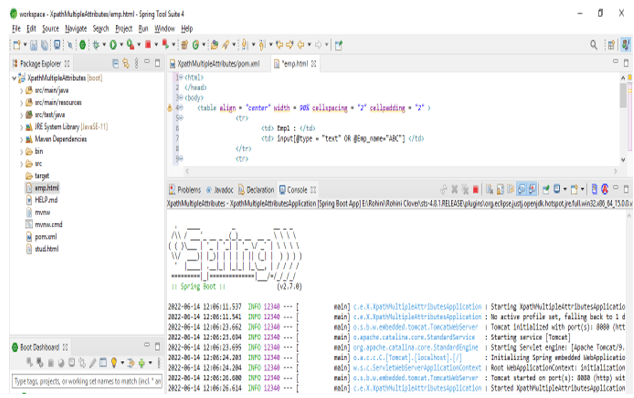The height and width of the screenshot is (398, 634).
Task: Click the Open Perspective icon
Action: (611, 45)
